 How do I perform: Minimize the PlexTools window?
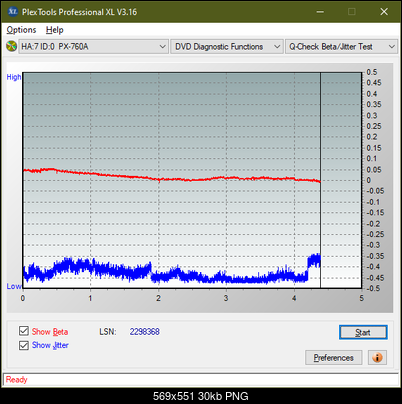click(320, 12)
